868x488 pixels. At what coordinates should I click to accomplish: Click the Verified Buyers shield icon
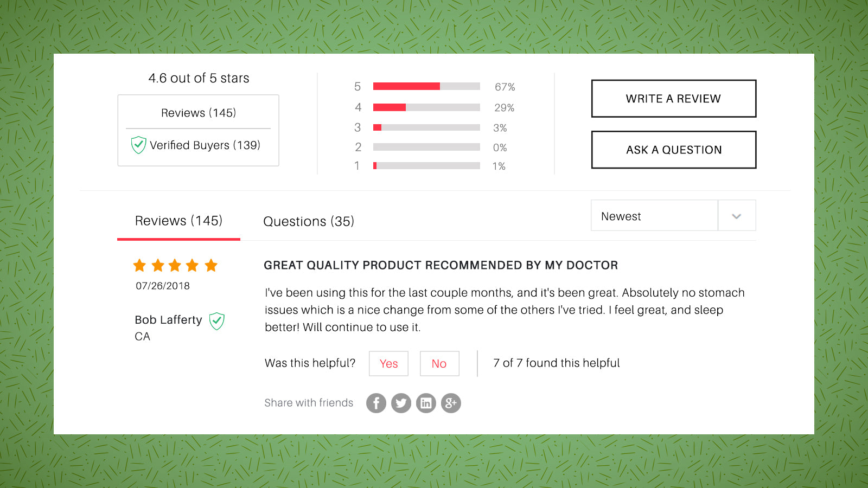(138, 145)
